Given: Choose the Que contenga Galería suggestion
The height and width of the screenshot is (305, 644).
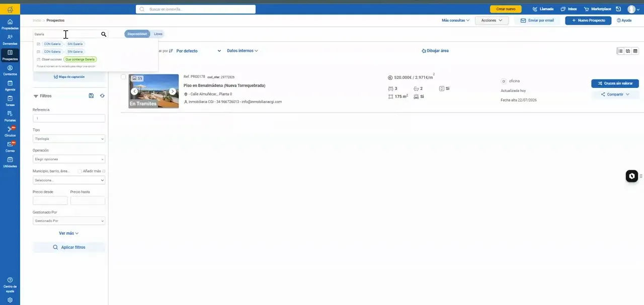Looking at the screenshot, I should [80, 59].
